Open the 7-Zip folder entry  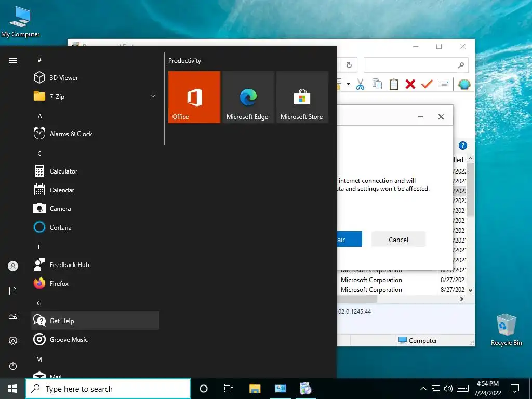point(95,96)
